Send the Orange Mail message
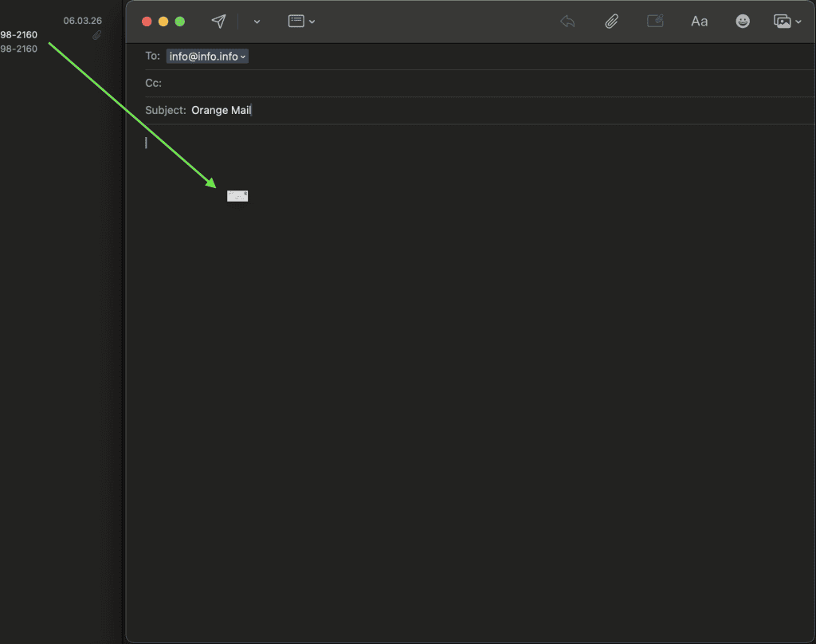Viewport: 816px width, 644px height. 219,21
